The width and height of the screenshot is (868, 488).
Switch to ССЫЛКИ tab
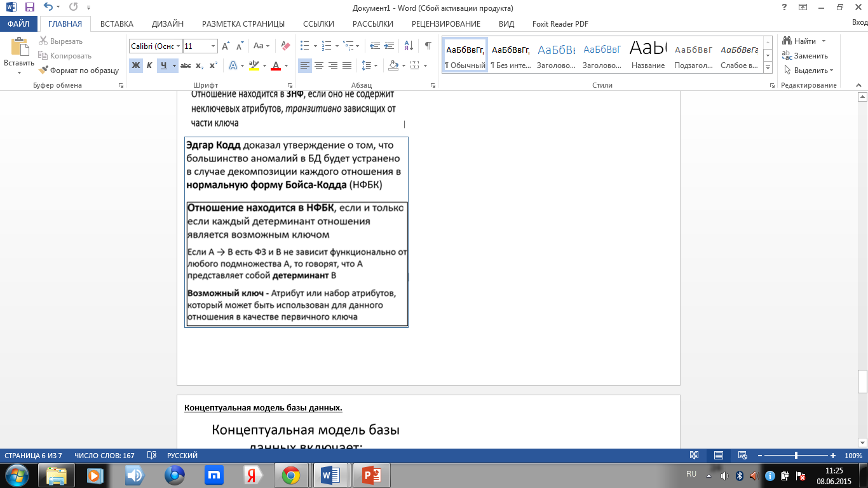318,24
